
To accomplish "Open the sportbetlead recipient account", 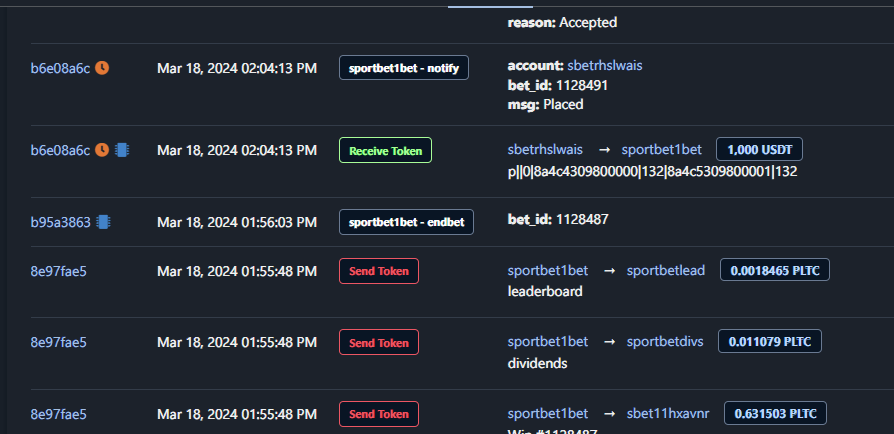I will (x=665, y=270).
